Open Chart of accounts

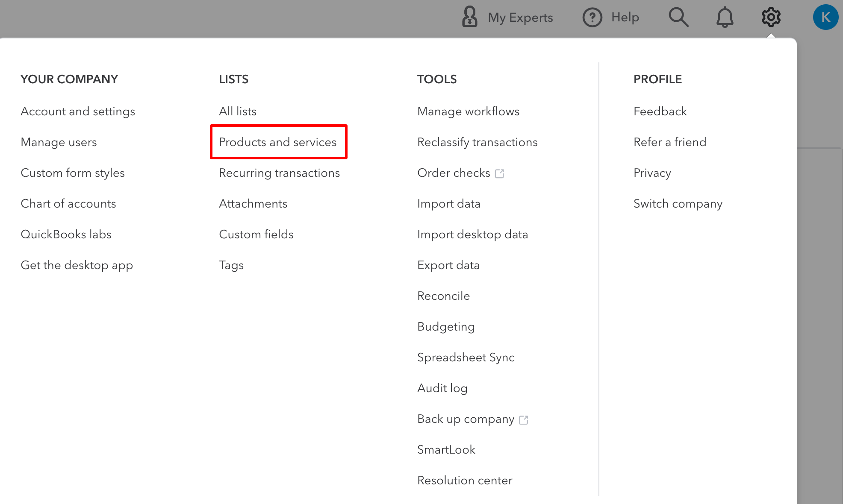pos(68,204)
